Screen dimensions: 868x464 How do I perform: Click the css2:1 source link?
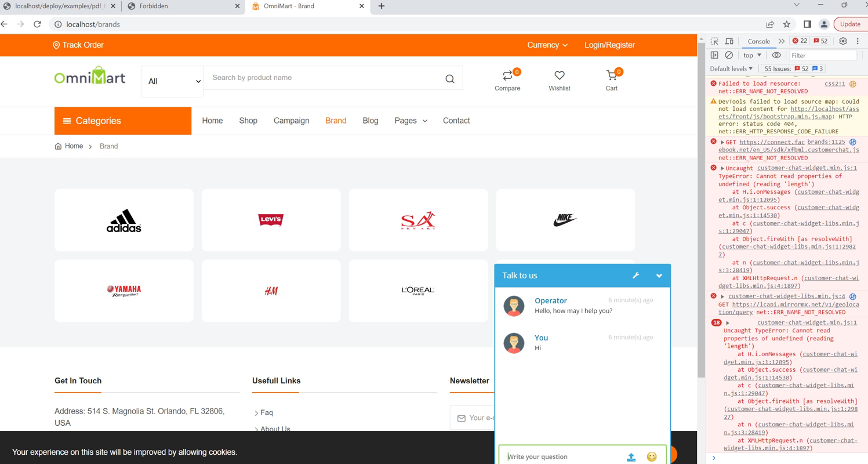(834, 84)
